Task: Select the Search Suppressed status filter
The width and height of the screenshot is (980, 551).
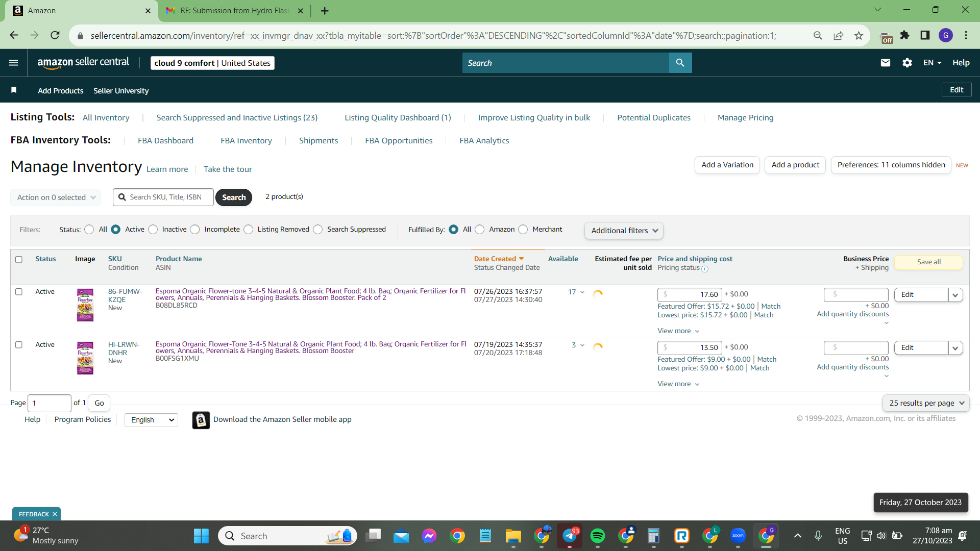Action: (318, 230)
